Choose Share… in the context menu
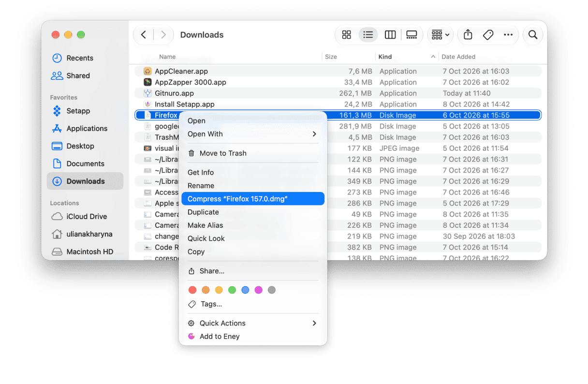588x384 pixels. (253, 271)
